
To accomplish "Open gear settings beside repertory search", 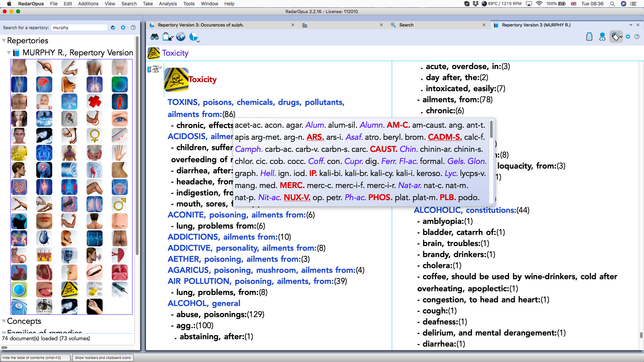I will click(123, 27).
